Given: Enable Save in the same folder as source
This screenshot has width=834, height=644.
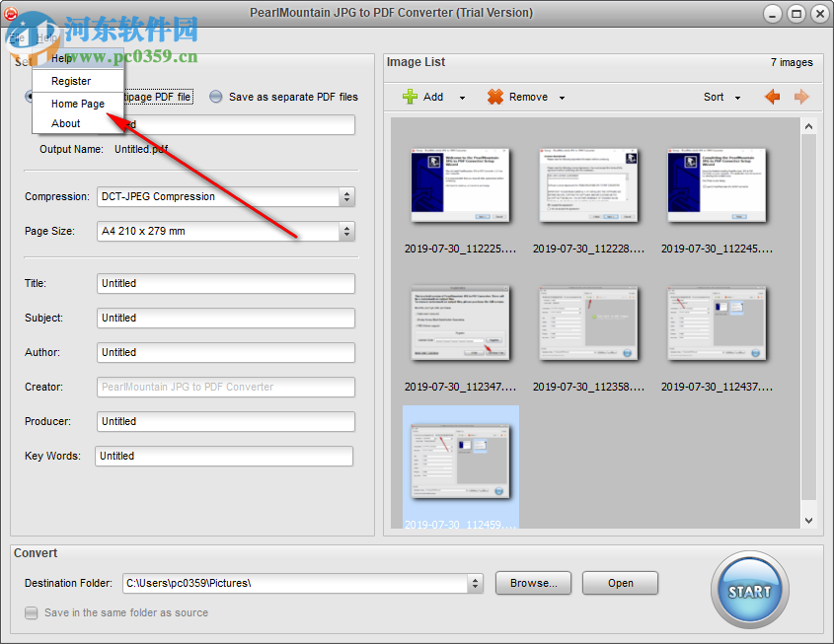Looking at the screenshot, I should pyautogui.click(x=31, y=612).
